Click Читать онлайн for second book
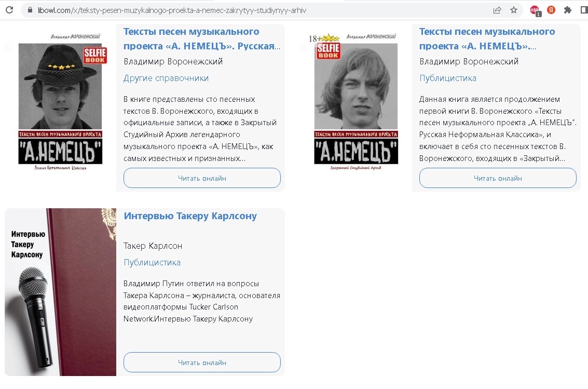This screenshot has height=389, width=588. click(498, 178)
